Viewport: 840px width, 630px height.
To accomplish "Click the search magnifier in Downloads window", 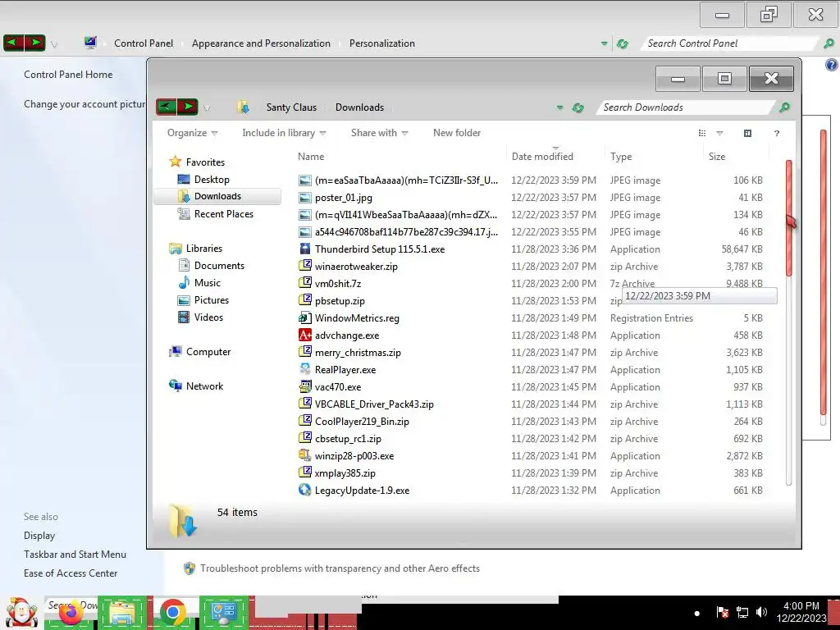I will (784, 107).
